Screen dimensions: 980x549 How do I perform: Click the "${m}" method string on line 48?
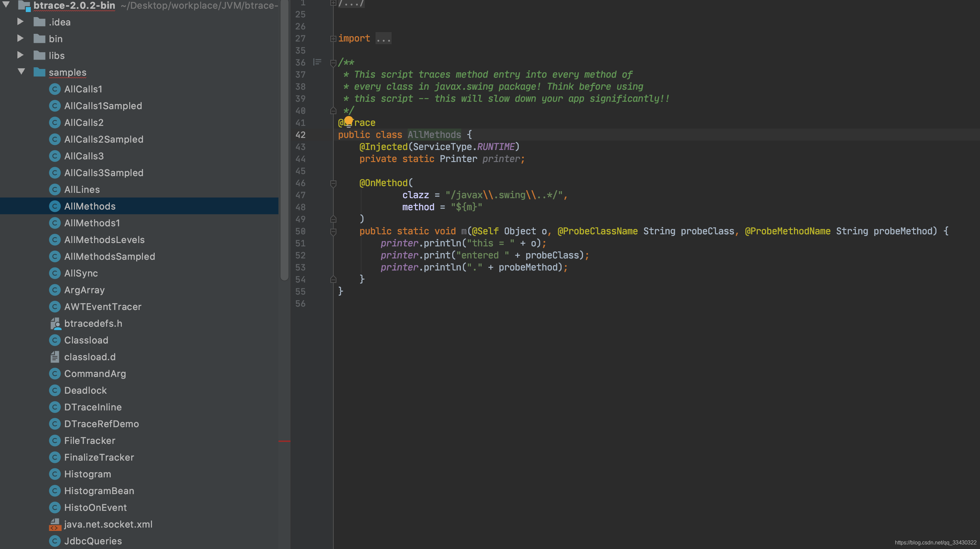pos(467,207)
